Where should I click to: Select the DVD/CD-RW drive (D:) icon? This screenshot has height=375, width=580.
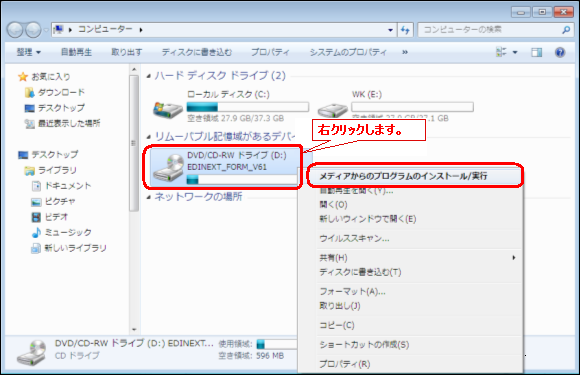[x=169, y=169]
